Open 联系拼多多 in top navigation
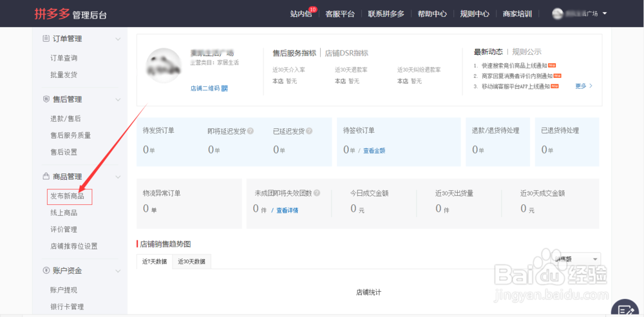 (x=386, y=14)
